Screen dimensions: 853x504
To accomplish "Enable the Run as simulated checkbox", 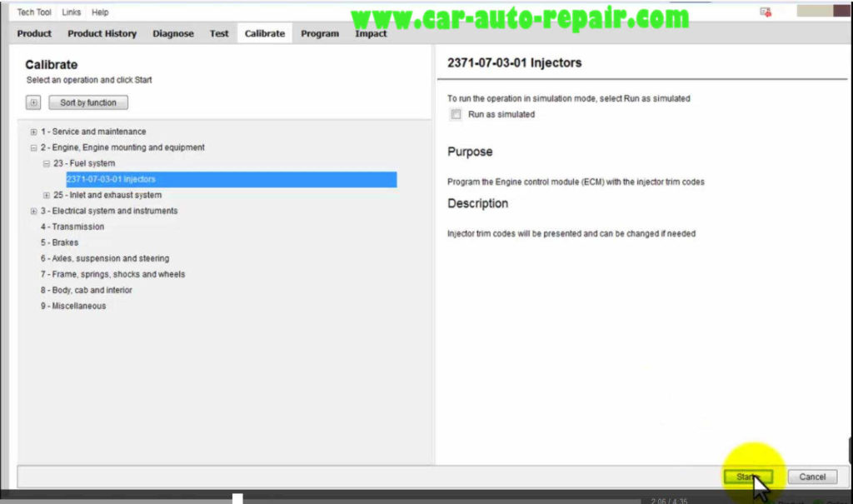I will 456,113.
